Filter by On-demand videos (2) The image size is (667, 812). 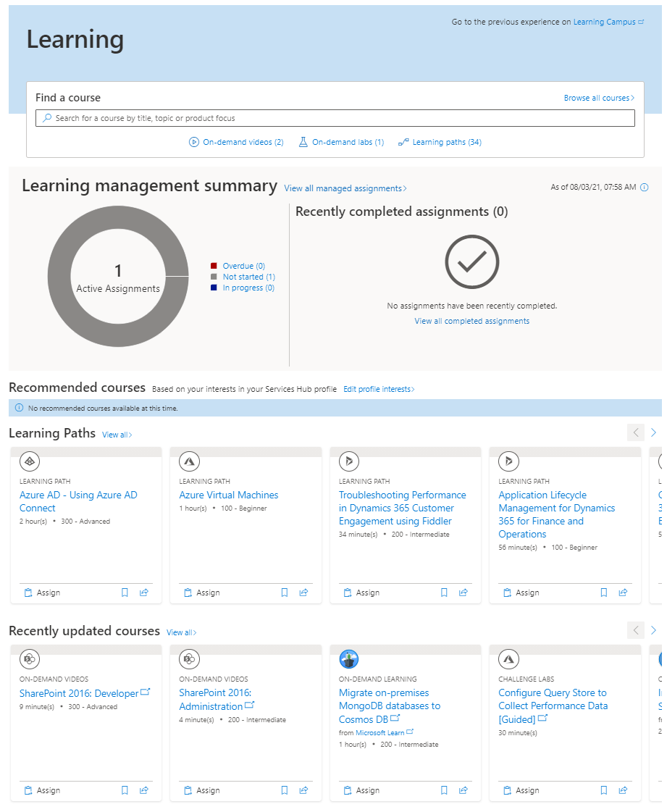(x=236, y=142)
